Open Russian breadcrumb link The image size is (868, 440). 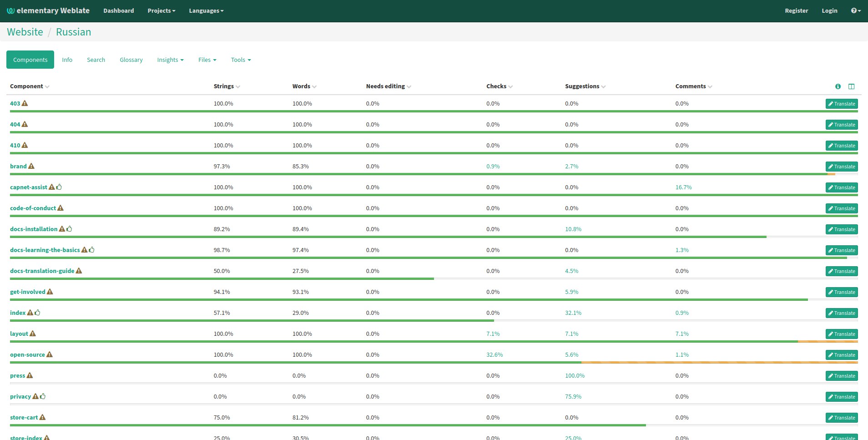click(x=73, y=32)
